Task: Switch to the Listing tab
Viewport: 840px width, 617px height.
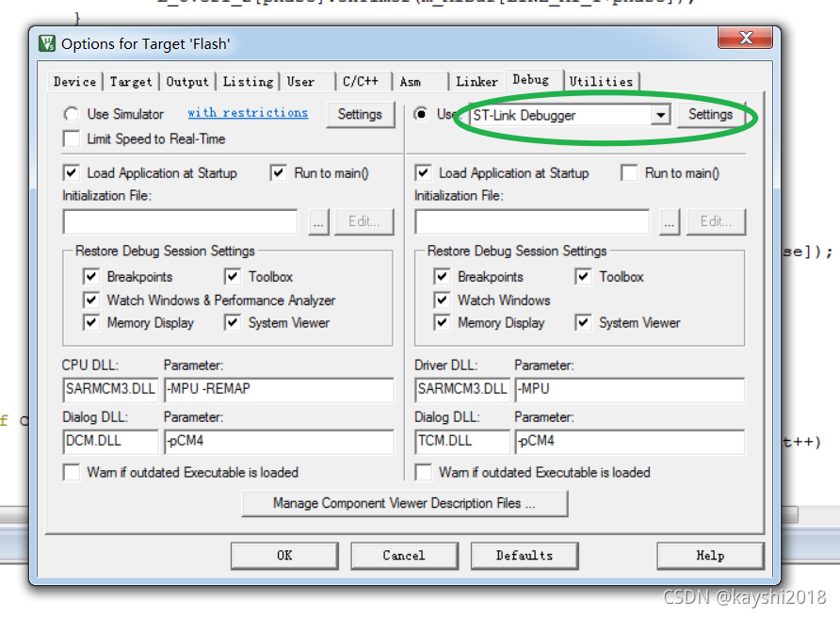Action: [x=248, y=81]
